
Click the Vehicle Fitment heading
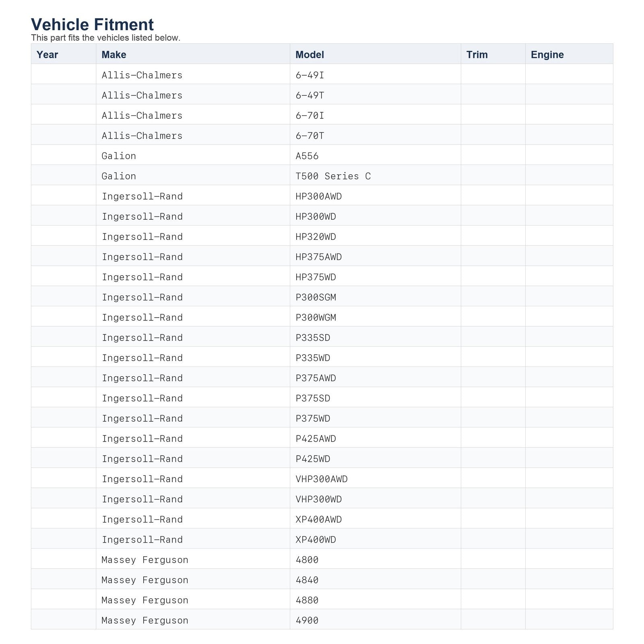pos(92,24)
